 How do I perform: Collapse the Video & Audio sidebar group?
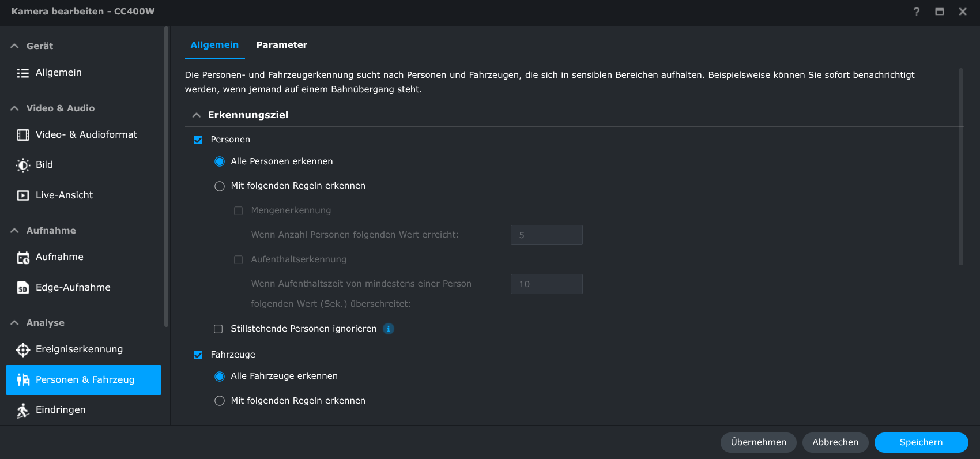14,108
